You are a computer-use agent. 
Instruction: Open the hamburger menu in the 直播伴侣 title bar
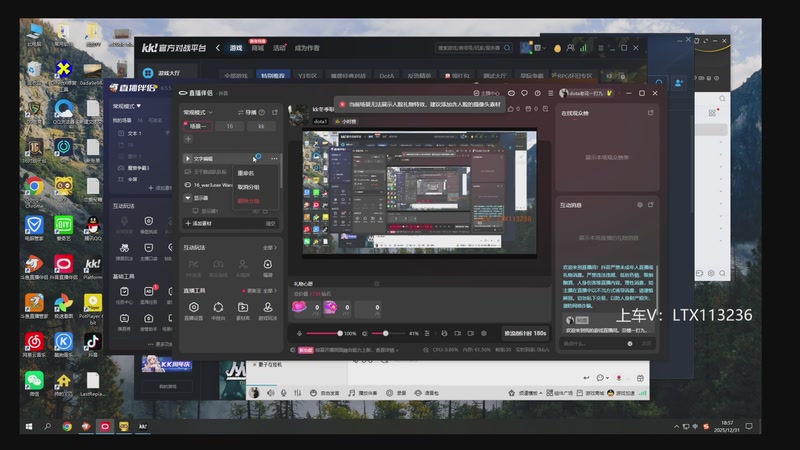point(551,93)
